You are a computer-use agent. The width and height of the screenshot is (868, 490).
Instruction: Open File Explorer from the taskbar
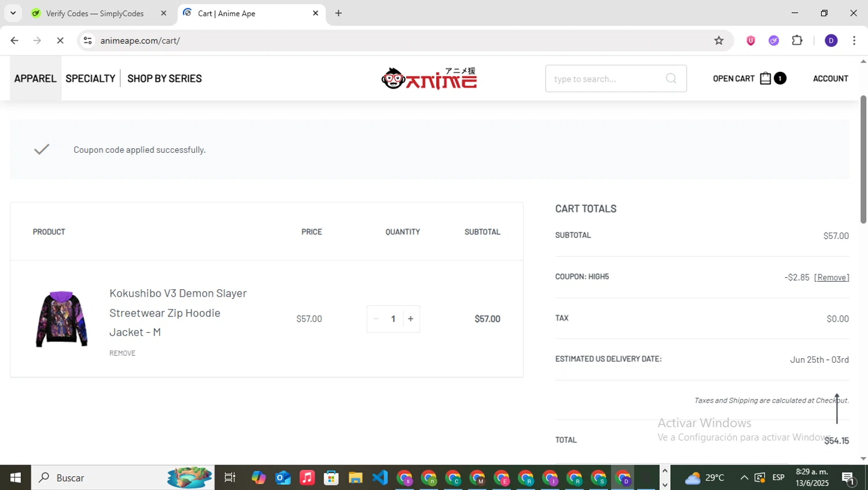(355, 478)
